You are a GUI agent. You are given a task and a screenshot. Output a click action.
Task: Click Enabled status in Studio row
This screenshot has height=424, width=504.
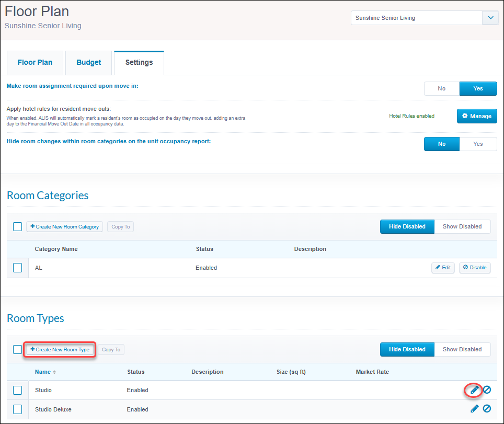(x=138, y=390)
